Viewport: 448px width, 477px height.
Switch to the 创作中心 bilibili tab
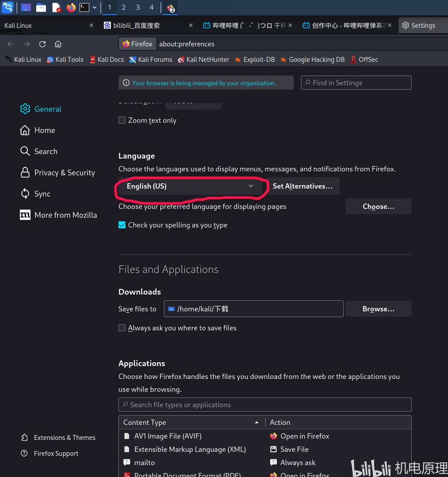click(347, 25)
